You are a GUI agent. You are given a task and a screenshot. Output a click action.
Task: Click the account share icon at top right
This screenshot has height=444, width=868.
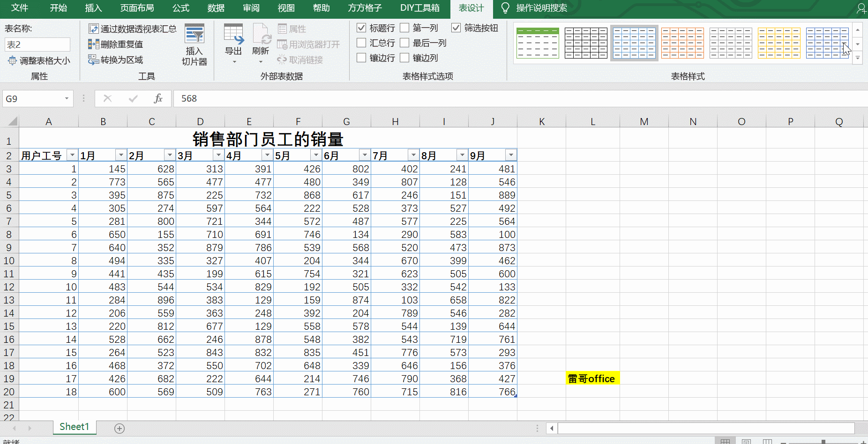pyautogui.click(x=861, y=8)
